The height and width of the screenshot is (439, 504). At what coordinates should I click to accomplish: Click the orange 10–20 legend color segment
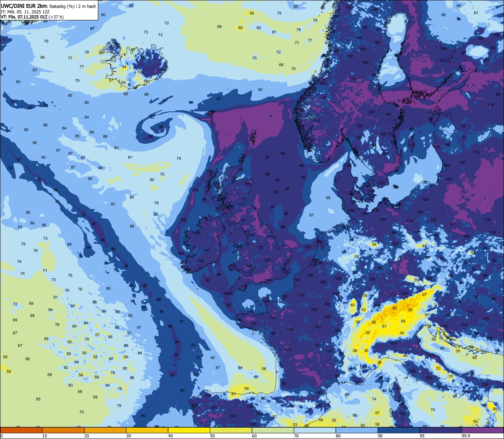tap(63, 430)
